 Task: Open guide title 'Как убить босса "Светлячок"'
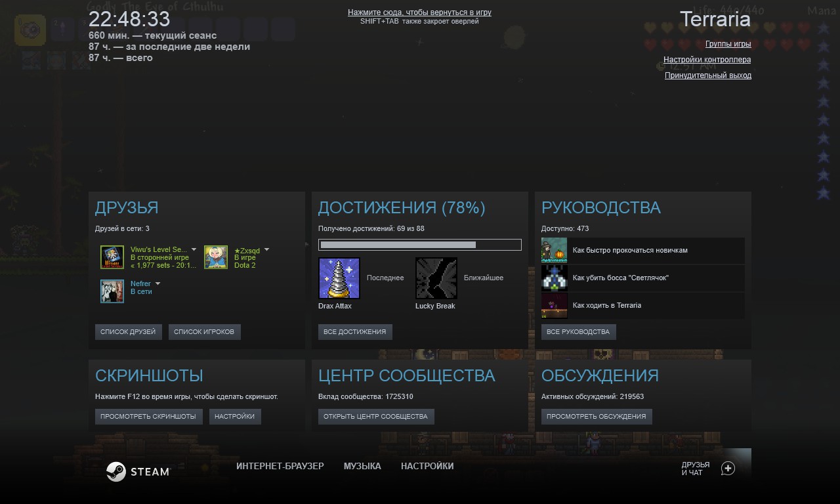[621, 278]
